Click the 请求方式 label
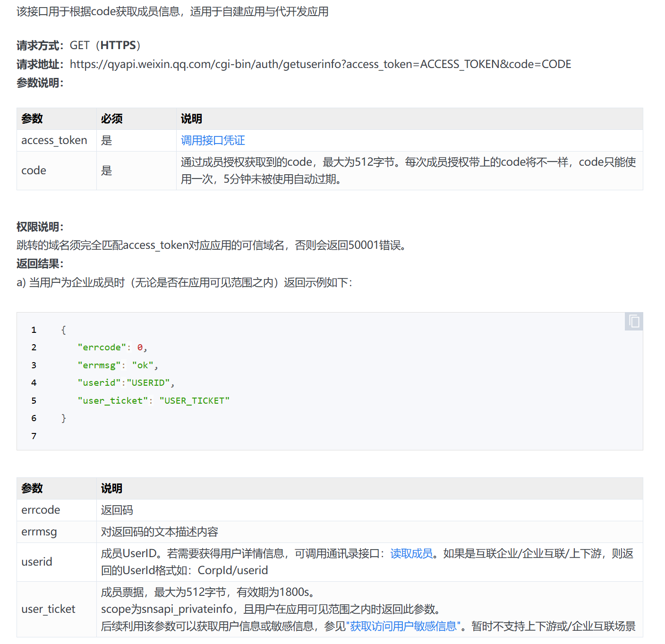 [x=39, y=45]
